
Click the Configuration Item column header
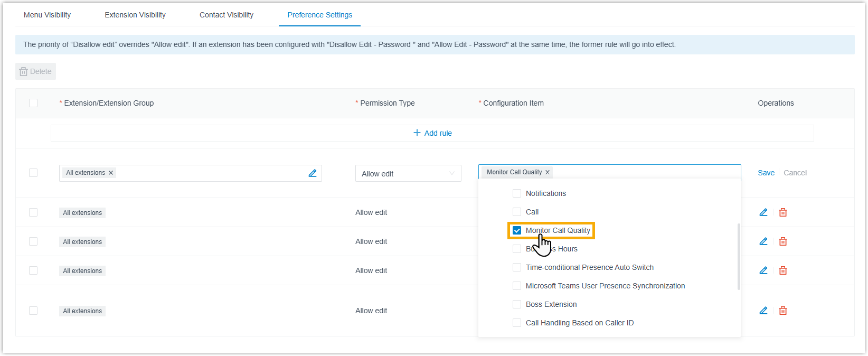513,103
